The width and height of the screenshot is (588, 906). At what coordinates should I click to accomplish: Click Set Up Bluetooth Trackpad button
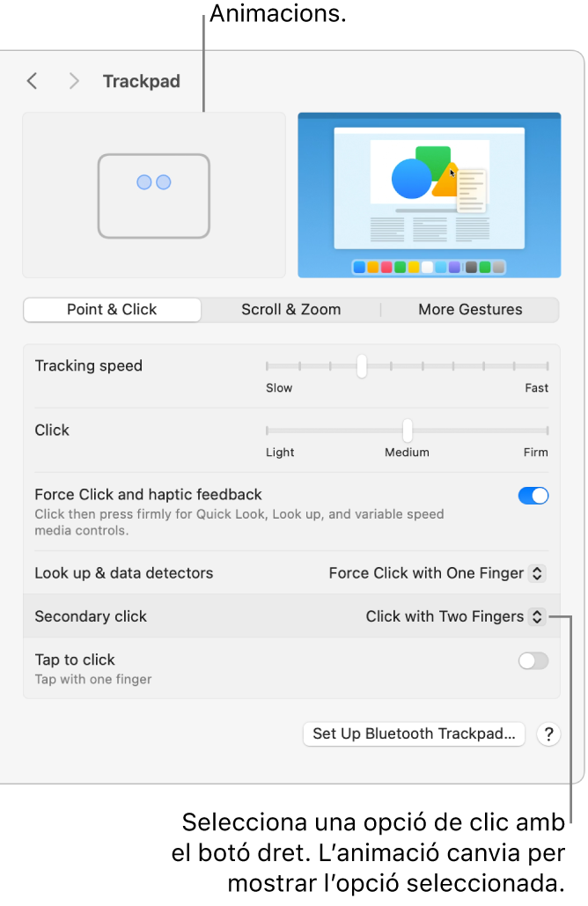tap(414, 734)
